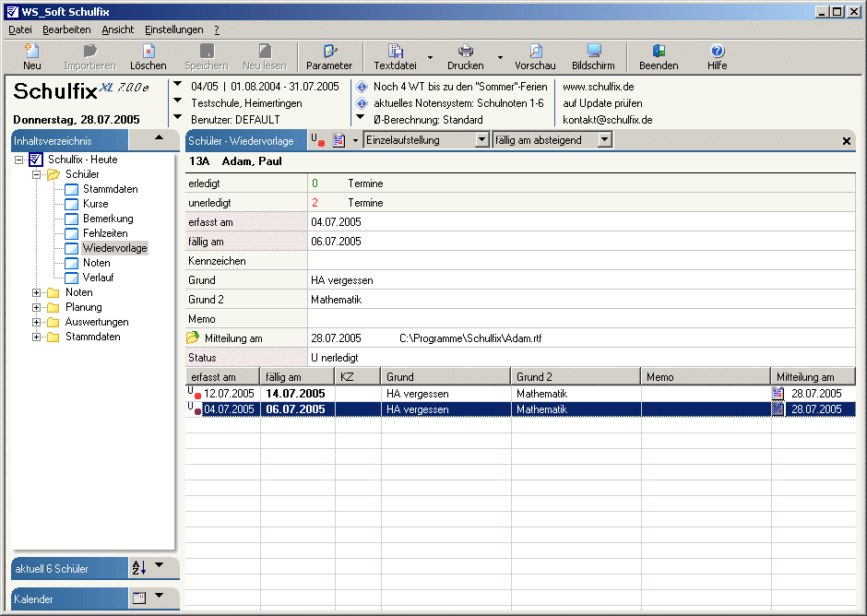Open the Ansicht menu
This screenshot has height=616, width=867.
[x=118, y=30]
